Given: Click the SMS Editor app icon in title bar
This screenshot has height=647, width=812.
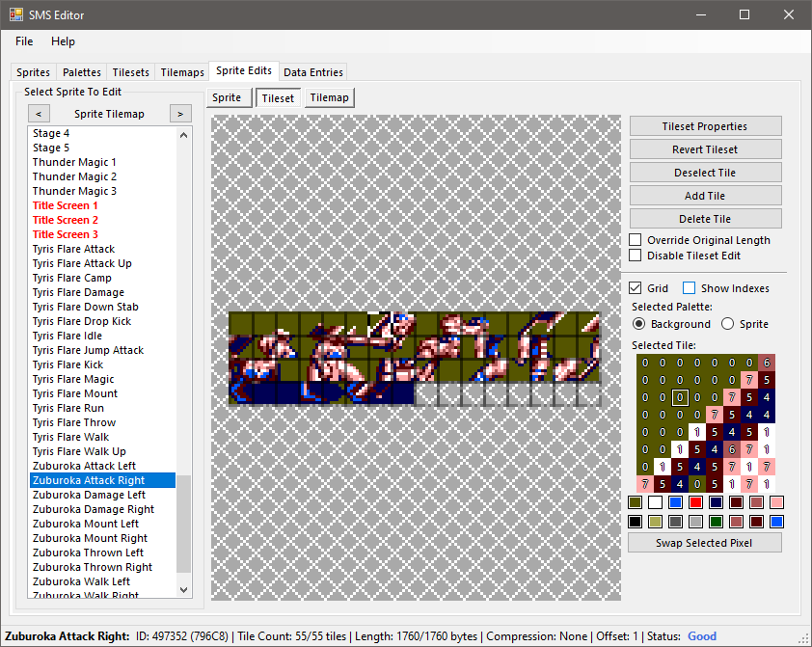Looking at the screenshot, I should (15, 14).
